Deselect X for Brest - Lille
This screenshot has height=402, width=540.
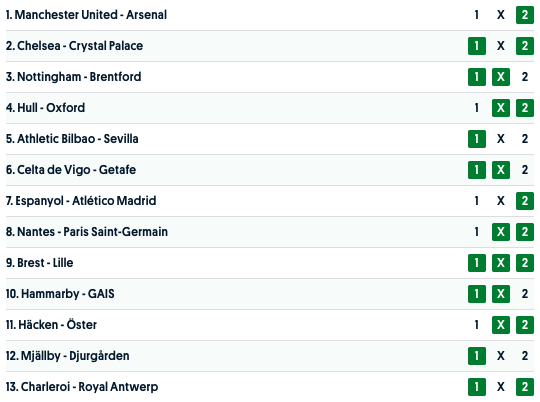(501, 263)
